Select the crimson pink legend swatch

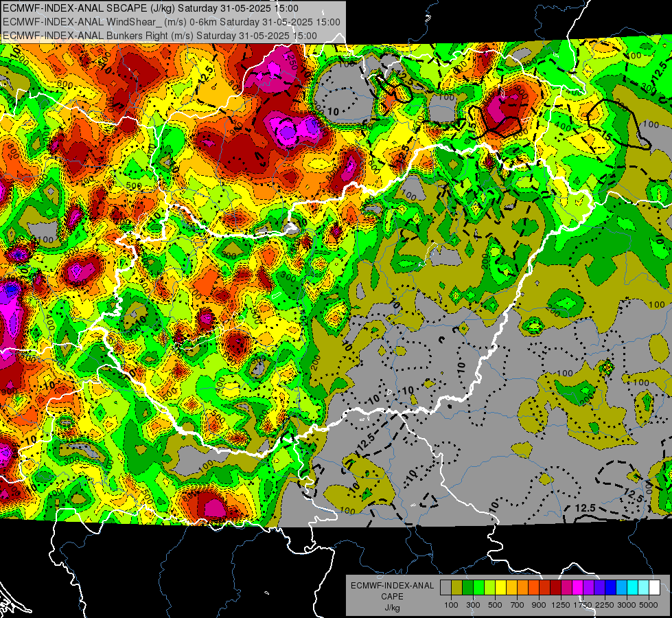click(x=566, y=588)
